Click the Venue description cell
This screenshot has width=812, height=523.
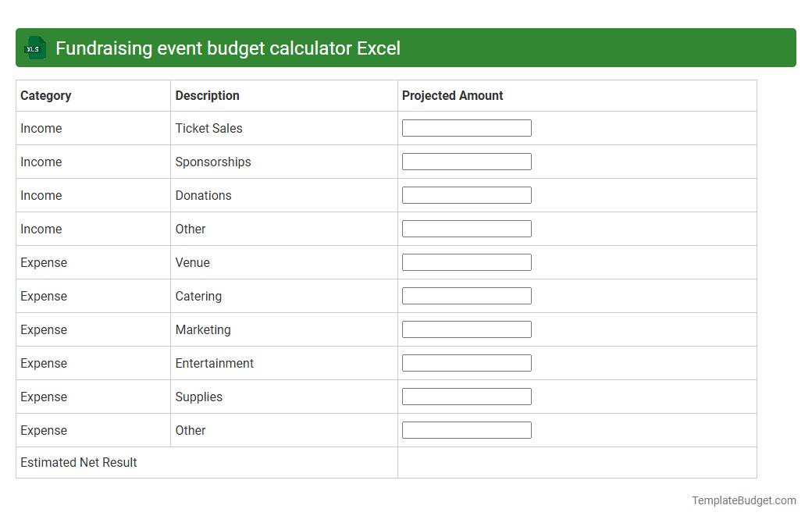click(193, 262)
